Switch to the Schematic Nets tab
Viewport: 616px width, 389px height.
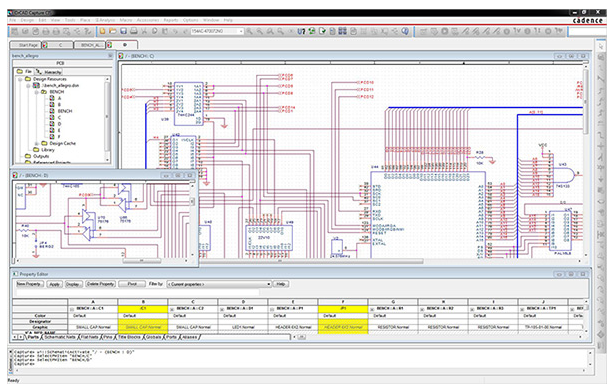(x=60, y=337)
